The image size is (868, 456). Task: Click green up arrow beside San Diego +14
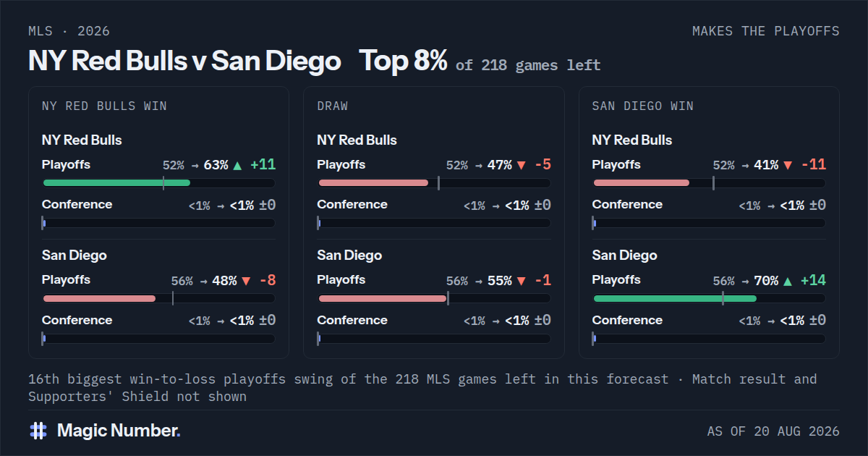788,280
